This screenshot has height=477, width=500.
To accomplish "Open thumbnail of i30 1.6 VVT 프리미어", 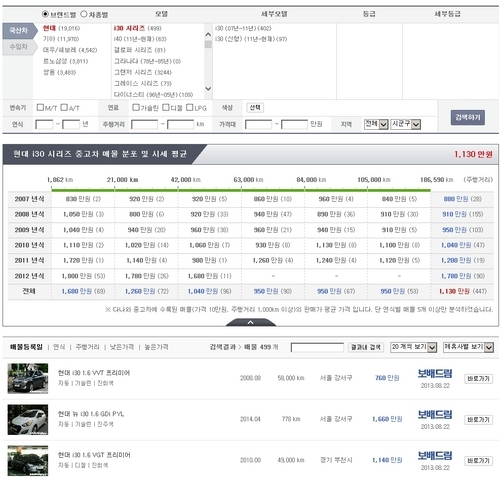I will (x=28, y=378).
